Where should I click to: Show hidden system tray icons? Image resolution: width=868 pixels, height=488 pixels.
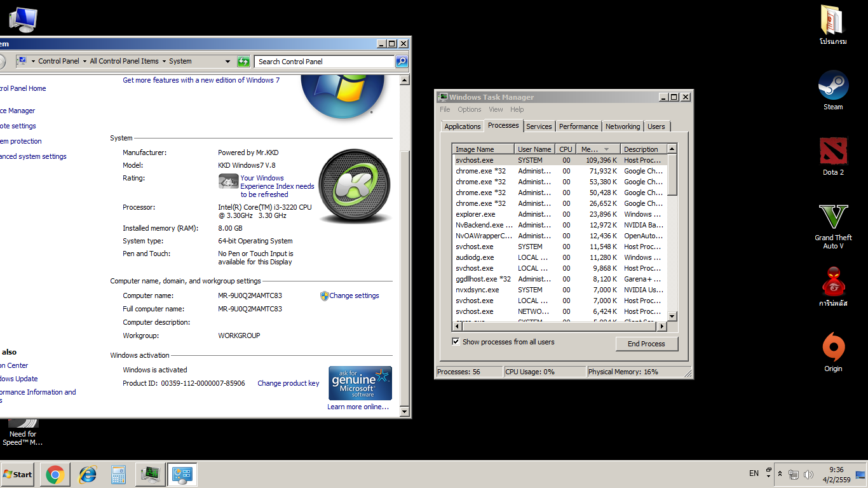[780, 474]
